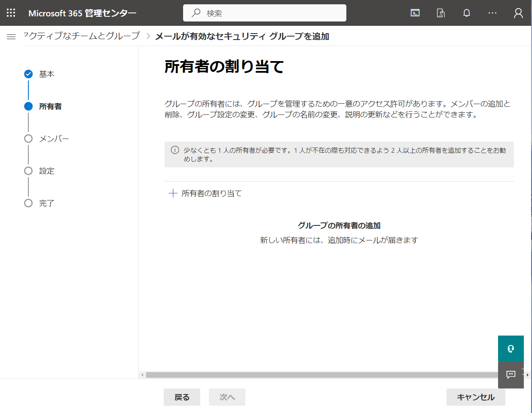This screenshot has height=413, width=532.
Task: Click the horizontal scrollbar track
Action: [x=322, y=375]
